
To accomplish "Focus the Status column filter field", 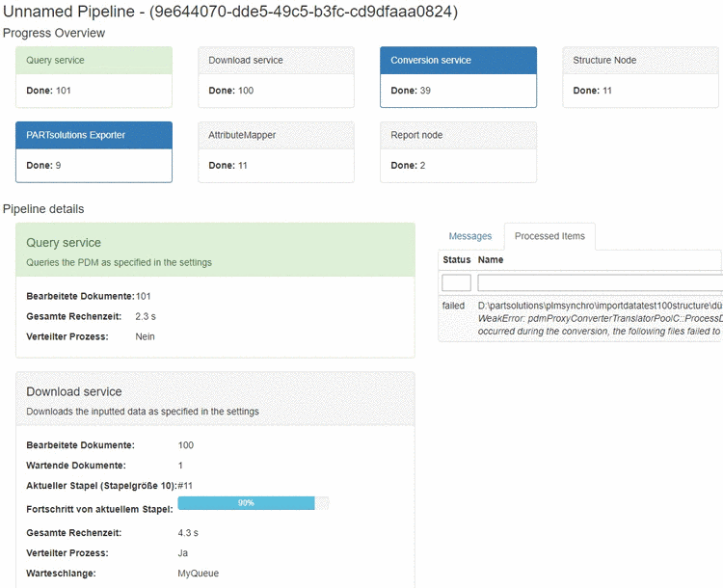I will pyautogui.click(x=456, y=282).
